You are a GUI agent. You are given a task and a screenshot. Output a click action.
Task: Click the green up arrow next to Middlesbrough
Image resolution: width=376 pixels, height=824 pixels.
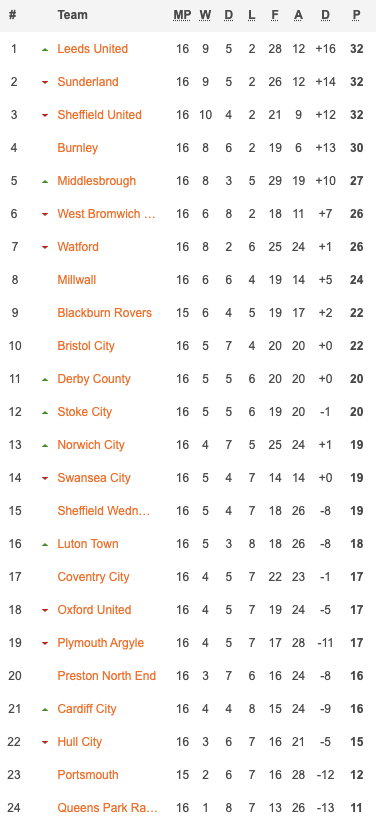coord(45,181)
